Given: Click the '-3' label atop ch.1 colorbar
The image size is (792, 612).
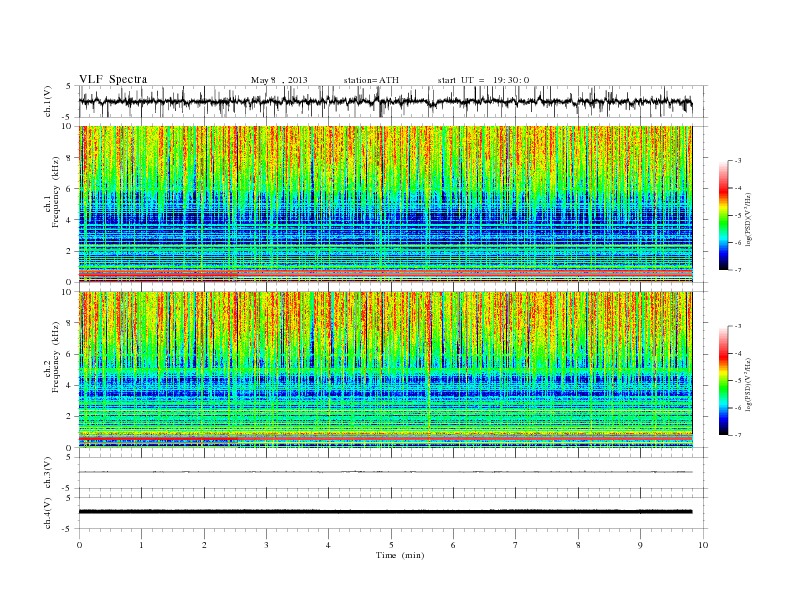Looking at the screenshot, I should (x=738, y=161).
